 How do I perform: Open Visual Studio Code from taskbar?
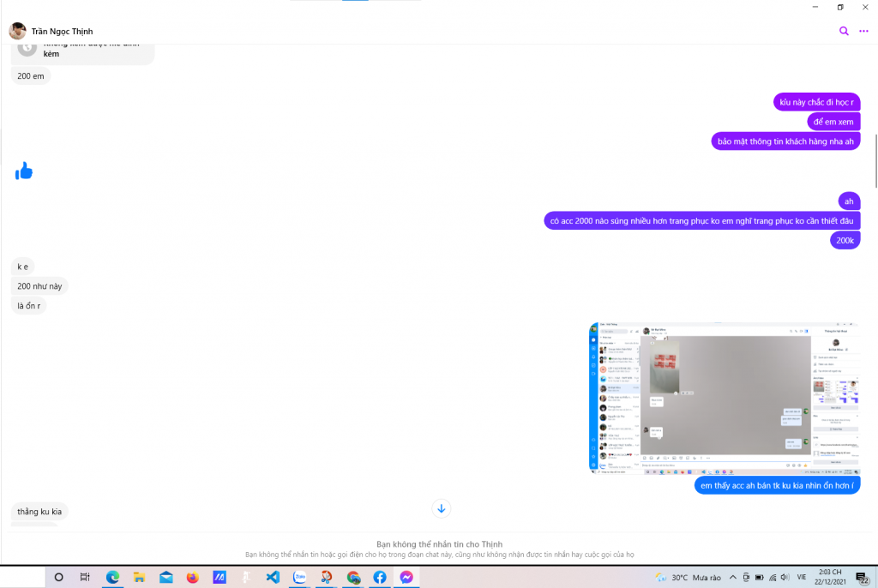point(273,577)
